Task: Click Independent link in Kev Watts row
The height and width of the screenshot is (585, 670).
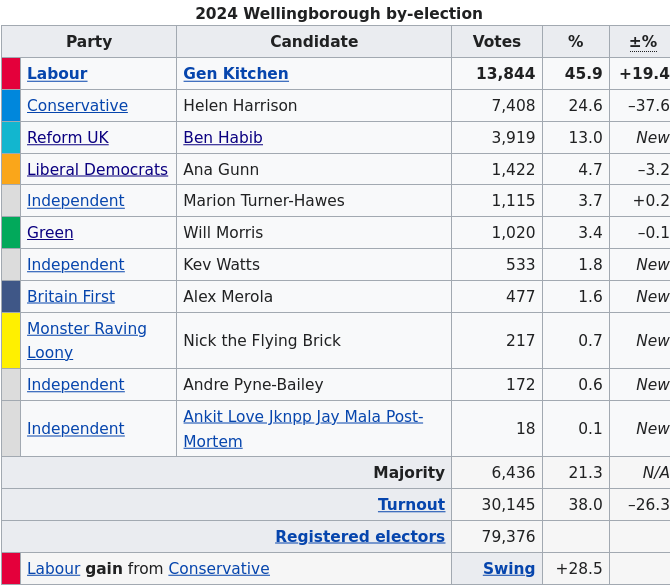Action: [x=76, y=265]
